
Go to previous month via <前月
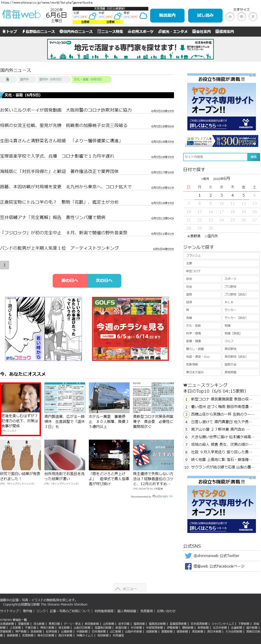205,179
